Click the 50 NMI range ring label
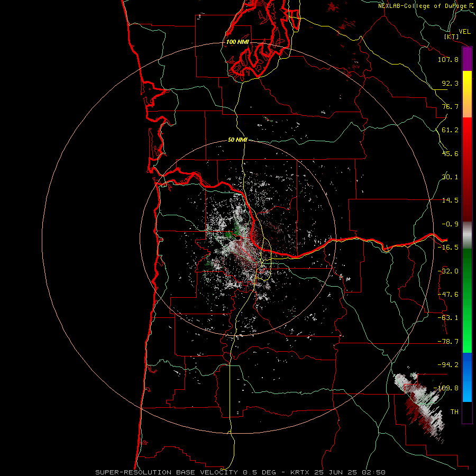476x476 pixels. pyautogui.click(x=237, y=140)
